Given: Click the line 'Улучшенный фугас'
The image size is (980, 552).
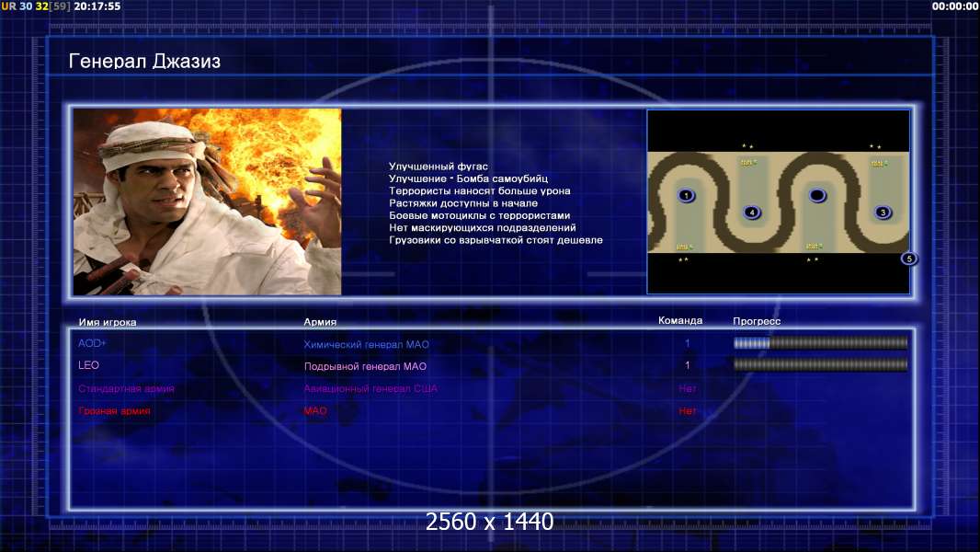Looking at the screenshot, I should coord(439,167).
